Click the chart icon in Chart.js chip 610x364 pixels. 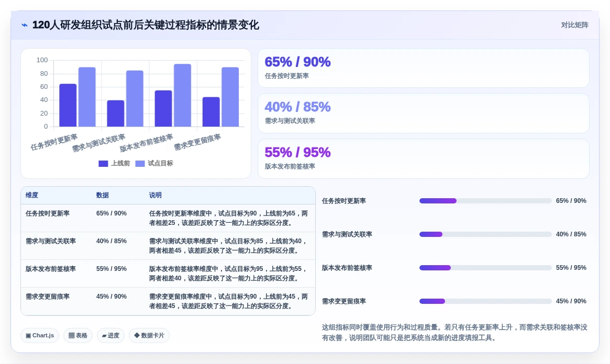coord(28,336)
